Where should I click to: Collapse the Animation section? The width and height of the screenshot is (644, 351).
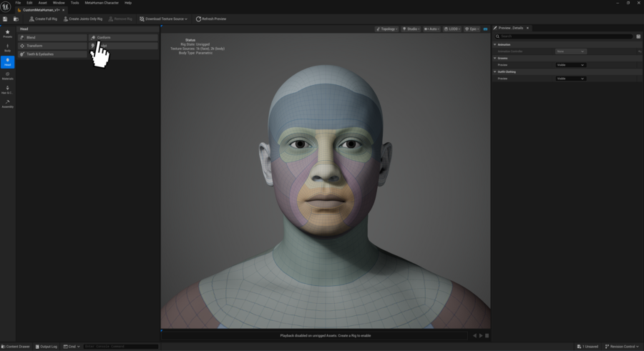[495, 44]
